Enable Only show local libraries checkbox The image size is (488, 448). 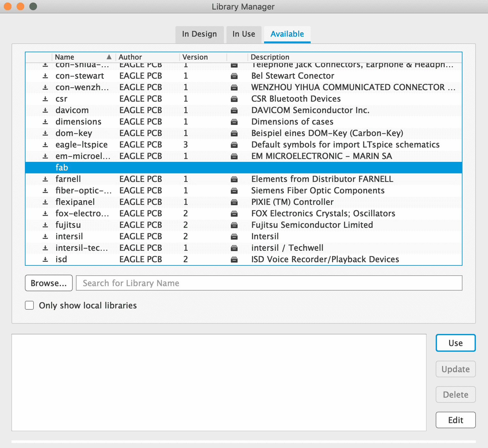[x=29, y=305]
